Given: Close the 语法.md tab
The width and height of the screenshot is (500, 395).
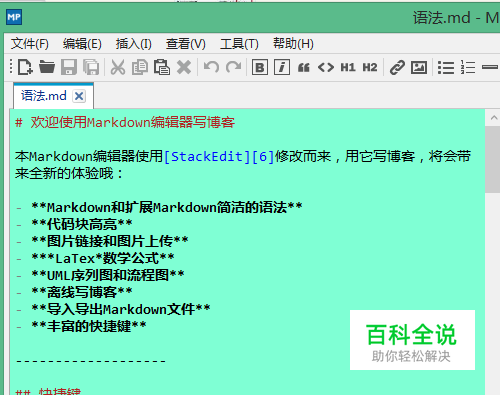Looking at the screenshot, I should [x=79, y=96].
